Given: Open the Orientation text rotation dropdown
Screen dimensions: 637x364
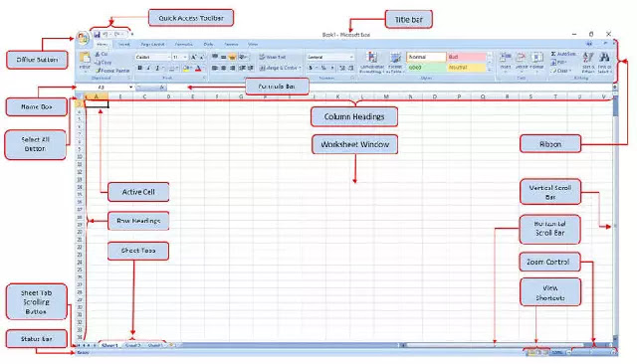Looking at the screenshot, I should [243, 57].
